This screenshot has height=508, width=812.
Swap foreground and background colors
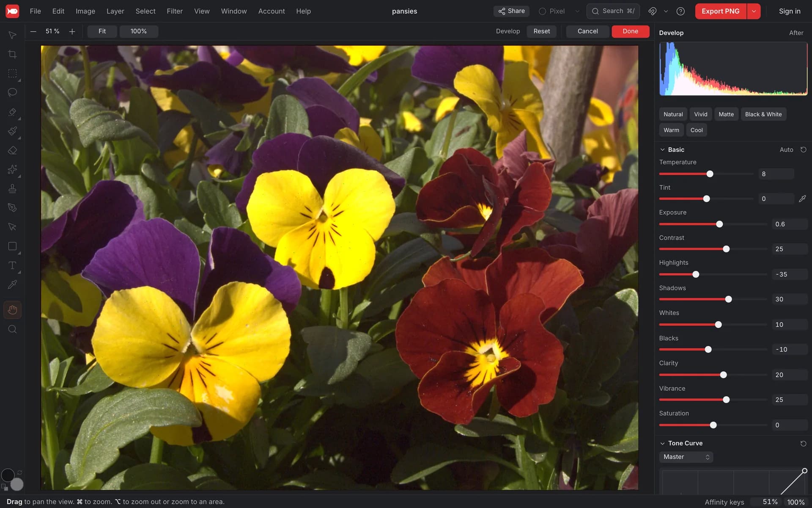point(19,472)
